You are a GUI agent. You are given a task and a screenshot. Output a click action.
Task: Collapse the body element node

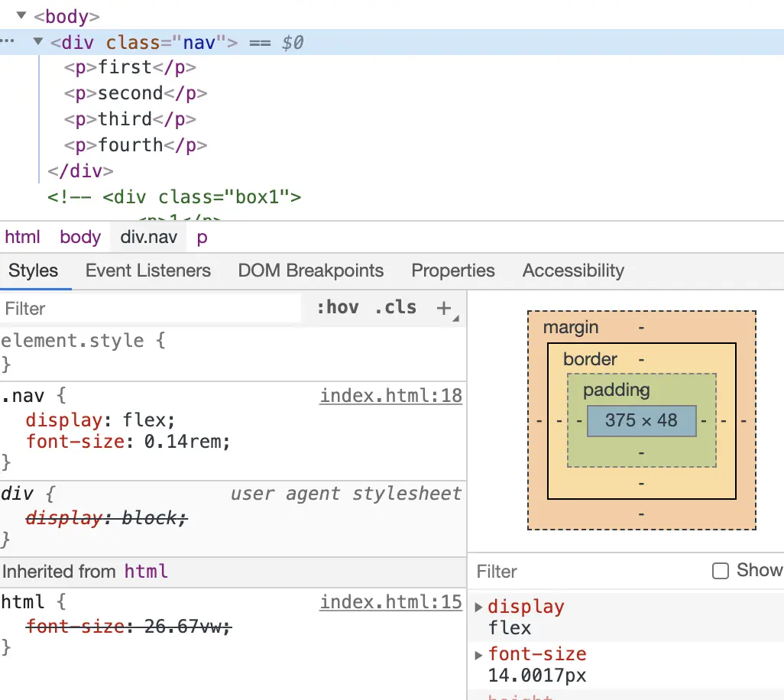tap(21, 16)
